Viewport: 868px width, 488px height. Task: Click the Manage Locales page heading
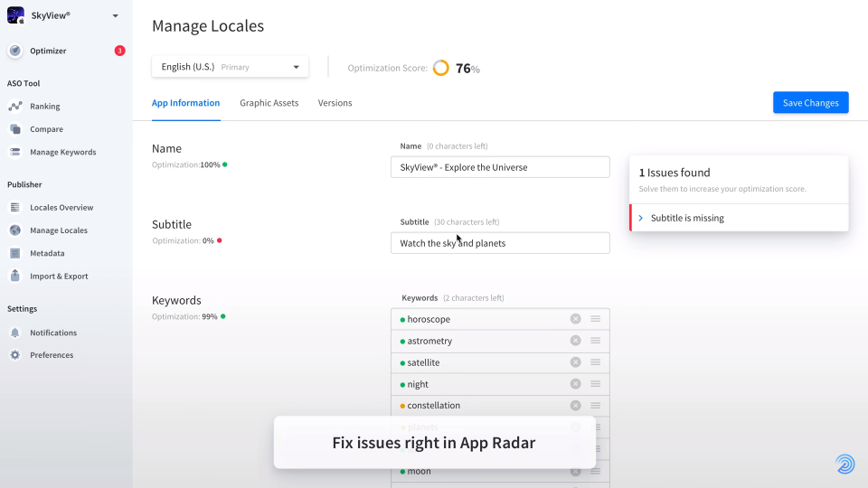coord(208,26)
